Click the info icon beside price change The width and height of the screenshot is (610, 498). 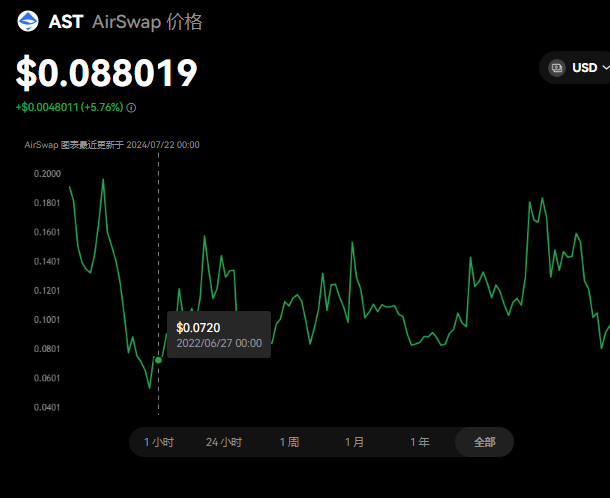132,107
